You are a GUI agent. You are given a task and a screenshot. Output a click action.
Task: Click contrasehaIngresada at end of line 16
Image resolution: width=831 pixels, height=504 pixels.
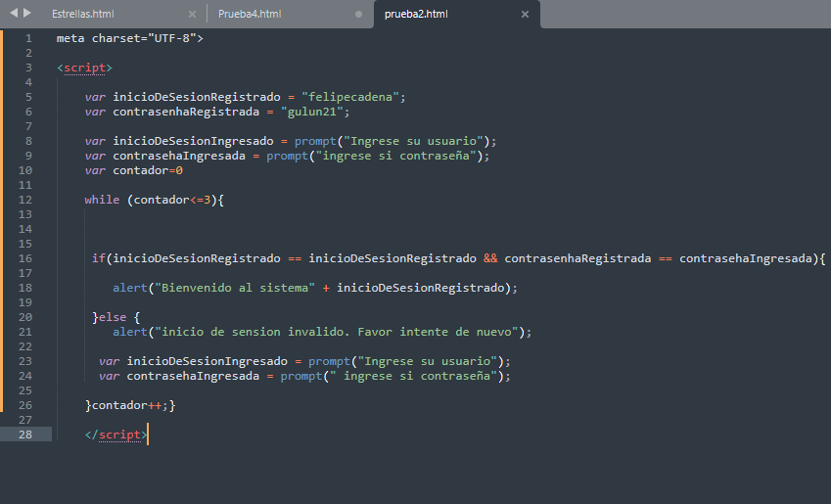746,258
